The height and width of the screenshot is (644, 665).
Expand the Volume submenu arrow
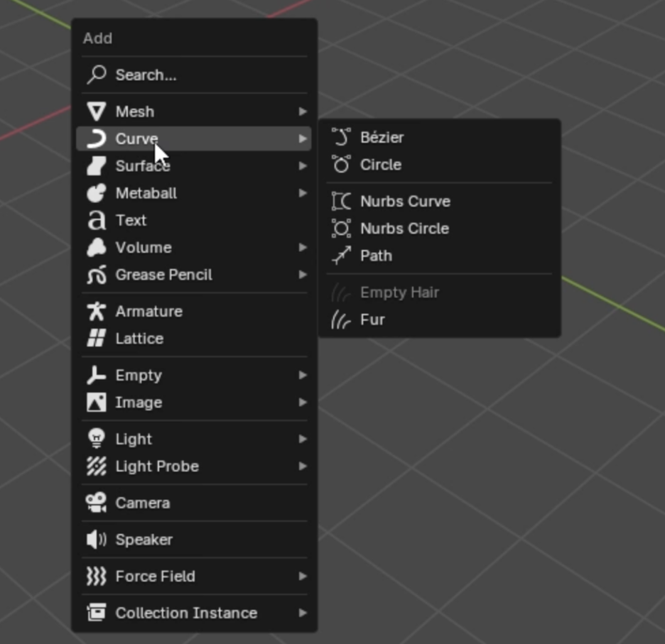[303, 248]
